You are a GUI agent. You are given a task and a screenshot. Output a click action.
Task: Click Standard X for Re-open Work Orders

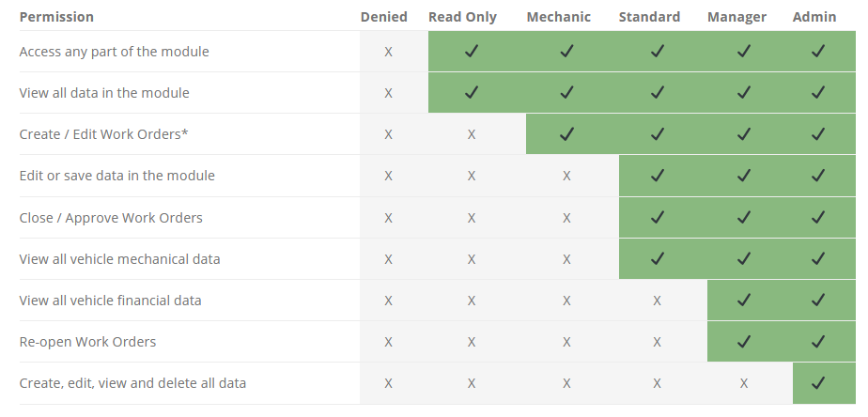pos(657,342)
